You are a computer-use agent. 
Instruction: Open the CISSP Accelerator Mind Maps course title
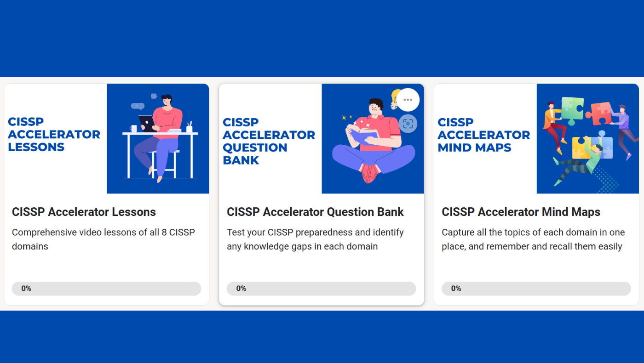coord(521,212)
